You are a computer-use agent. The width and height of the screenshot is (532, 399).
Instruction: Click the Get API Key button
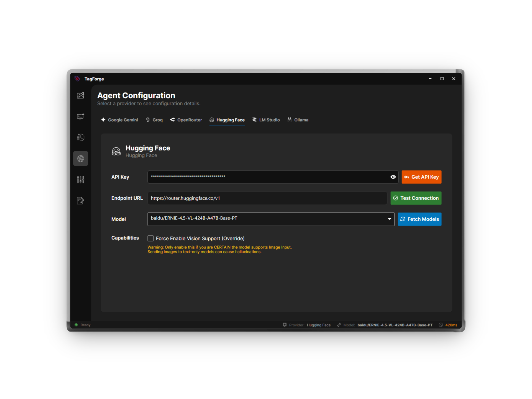pos(421,177)
